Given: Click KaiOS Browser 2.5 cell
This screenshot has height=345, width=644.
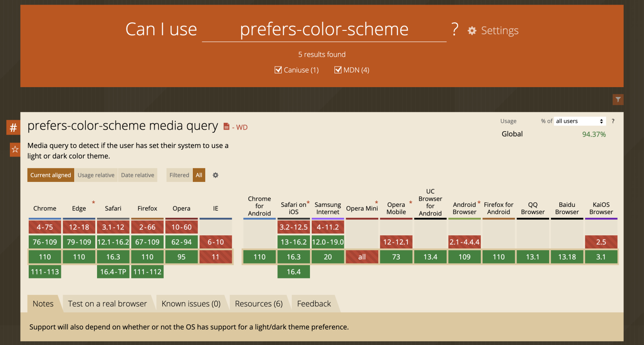Looking at the screenshot, I should tap(601, 242).
